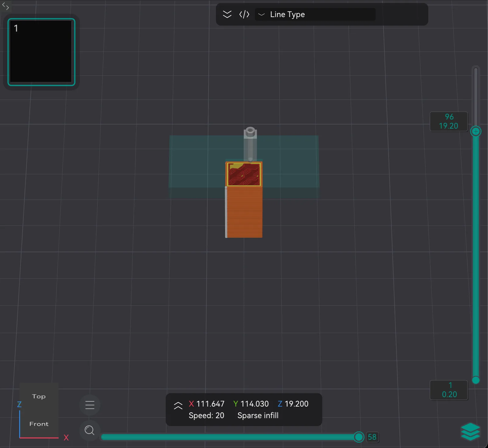488x448 pixels.
Task: Open the hamburger view menu
Action: [x=90, y=405]
